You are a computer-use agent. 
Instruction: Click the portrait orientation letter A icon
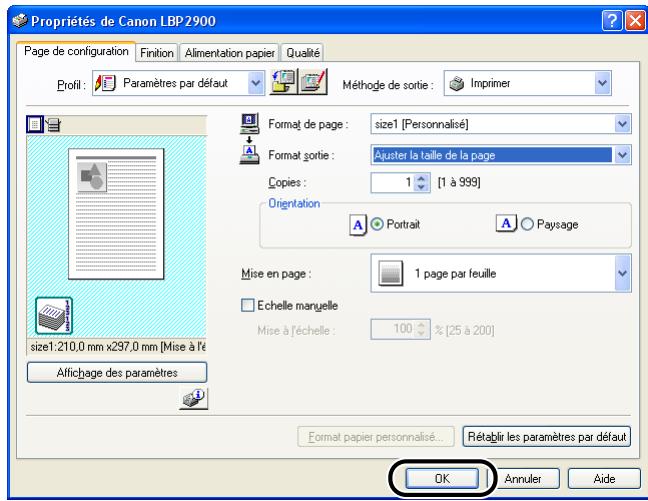pos(358,225)
